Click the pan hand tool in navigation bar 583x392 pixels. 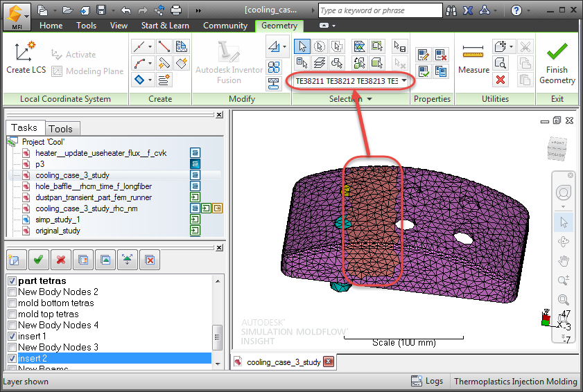[x=564, y=261]
